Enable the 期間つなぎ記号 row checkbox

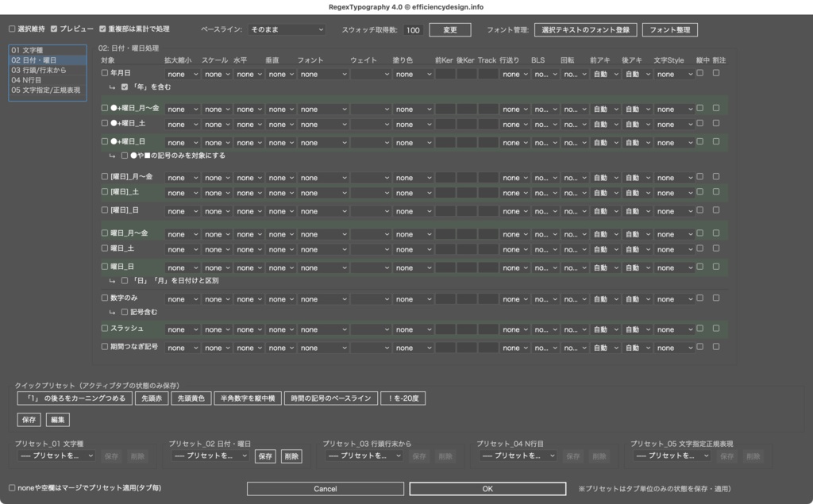click(105, 346)
